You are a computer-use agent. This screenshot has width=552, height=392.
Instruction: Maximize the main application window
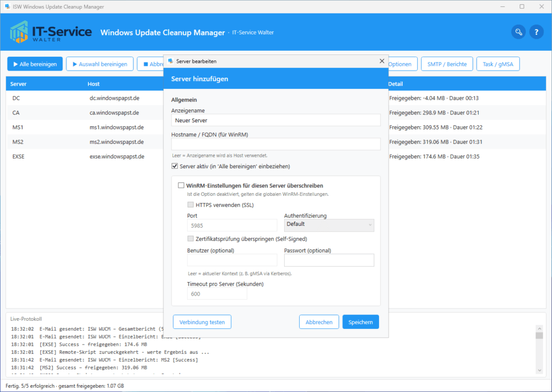(522, 6)
